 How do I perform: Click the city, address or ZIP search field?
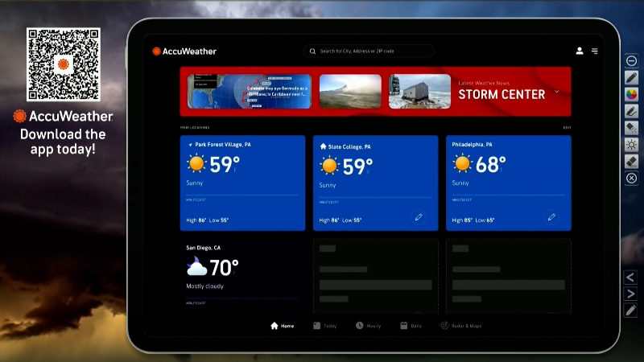tap(369, 51)
